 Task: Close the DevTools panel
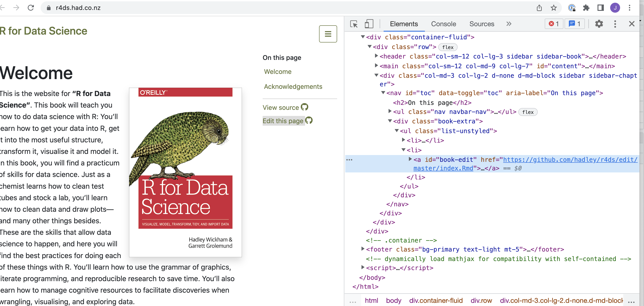pos(632,24)
